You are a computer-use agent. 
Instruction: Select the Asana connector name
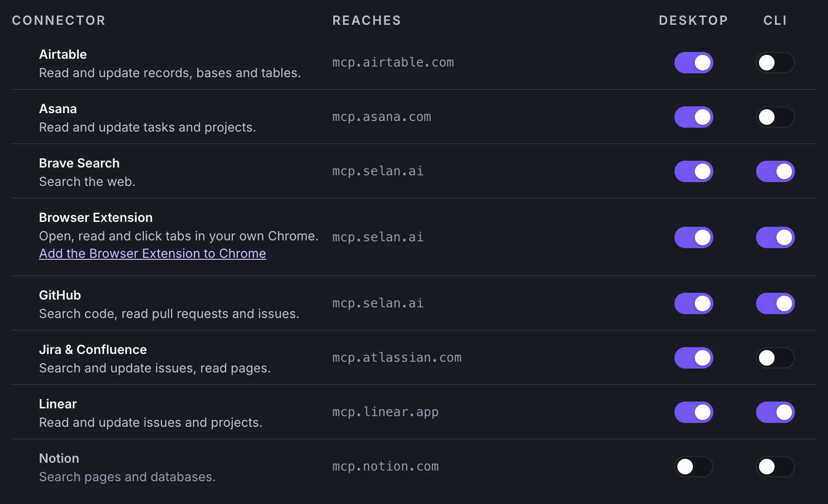point(58,109)
